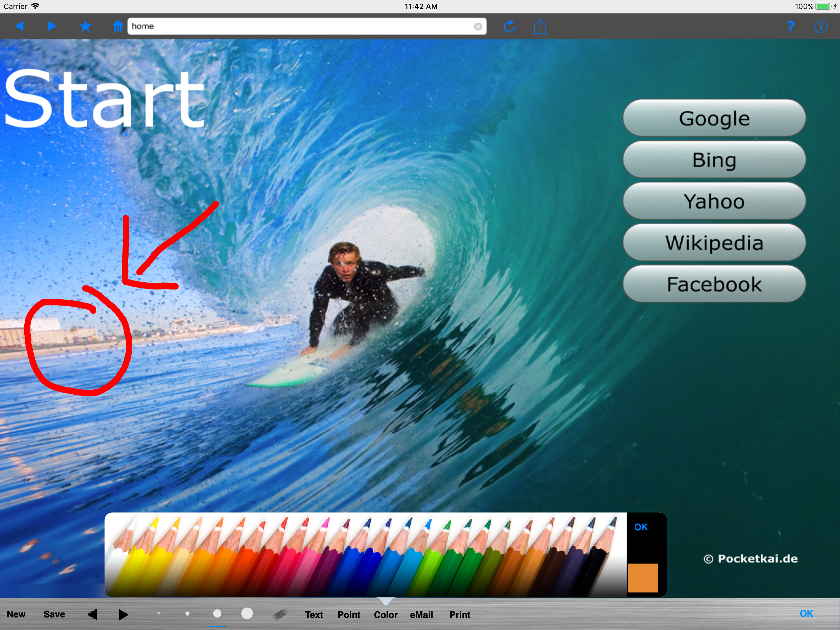Image resolution: width=840 pixels, height=630 pixels.
Task: Click the address bar showing 'home'
Action: pos(307,26)
